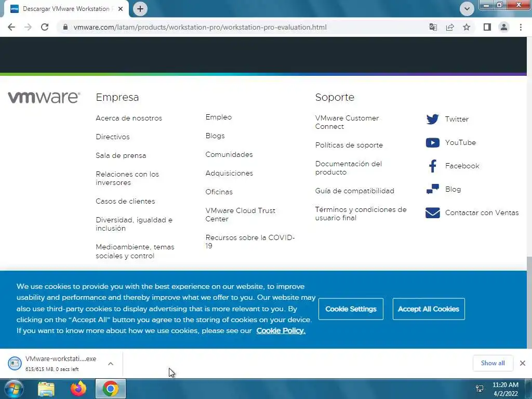
Task: Visit Sala de prensa link
Action: pos(121,155)
